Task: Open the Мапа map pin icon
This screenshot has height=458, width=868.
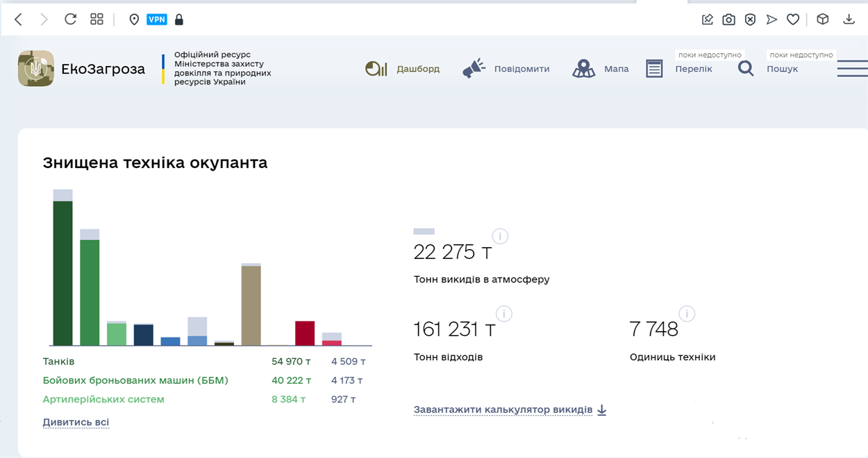Action: click(584, 69)
